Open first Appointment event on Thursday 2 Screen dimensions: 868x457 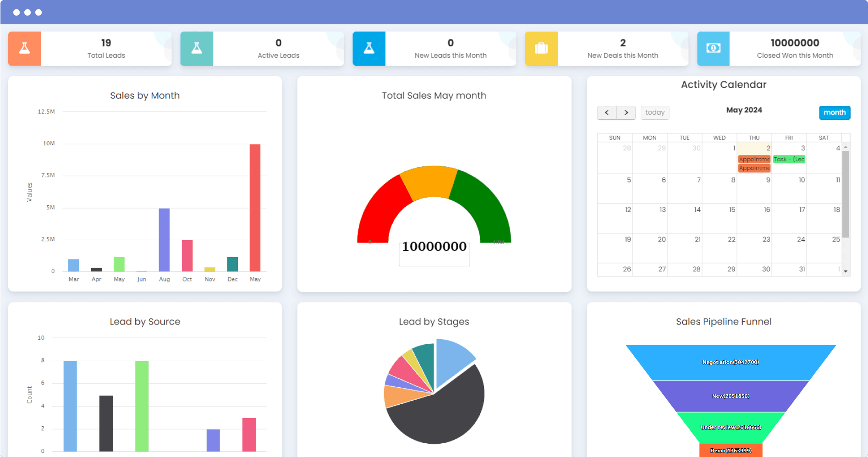pos(754,160)
